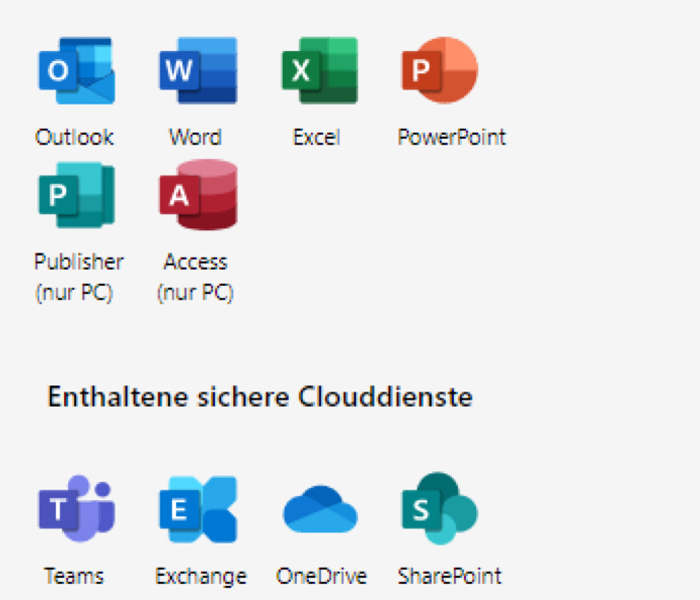Image resolution: width=700 pixels, height=600 pixels.
Task: Click the "Publisher (nur PC)" label
Action: click(x=79, y=277)
